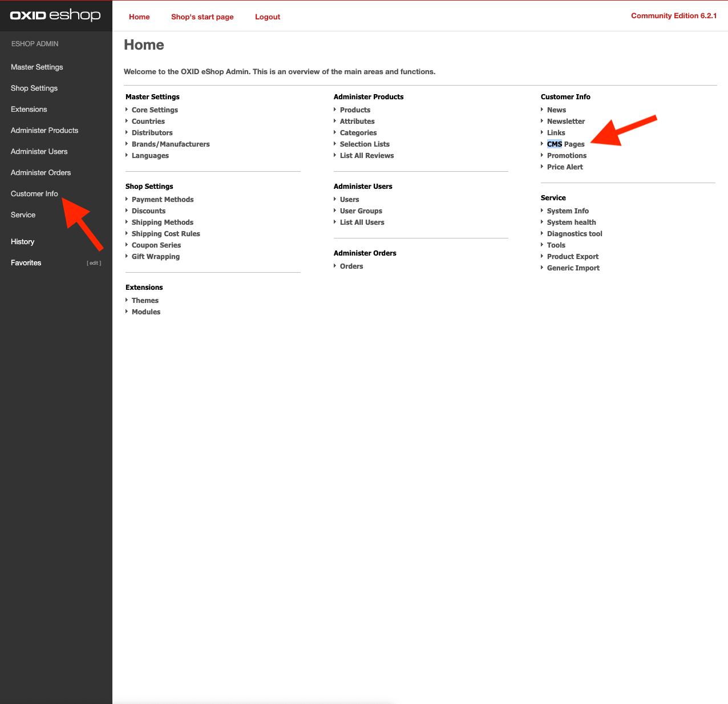The image size is (728, 704).
Task: Expand Shop Settings in the sidebar
Action: pyautogui.click(x=34, y=88)
